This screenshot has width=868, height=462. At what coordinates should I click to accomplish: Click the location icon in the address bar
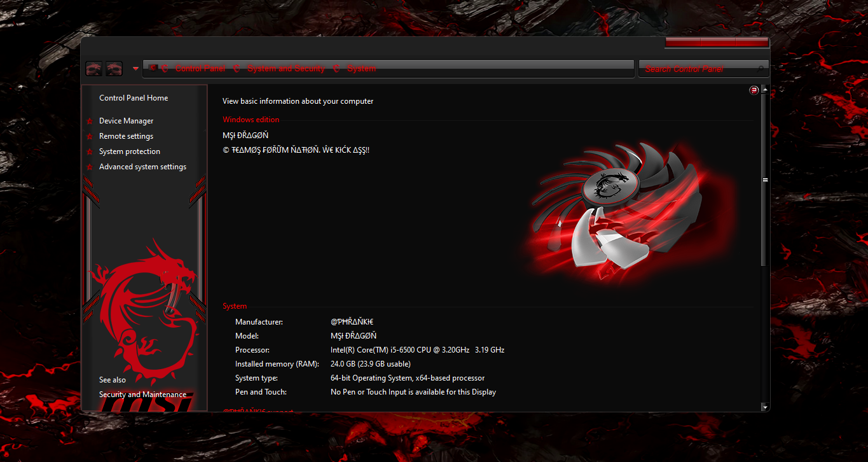pos(153,68)
